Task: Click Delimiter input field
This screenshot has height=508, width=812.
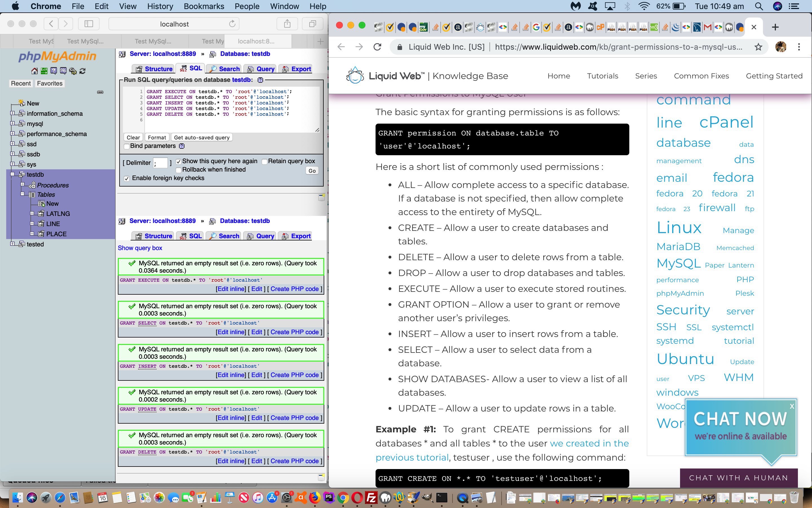Action: tap(160, 163)
